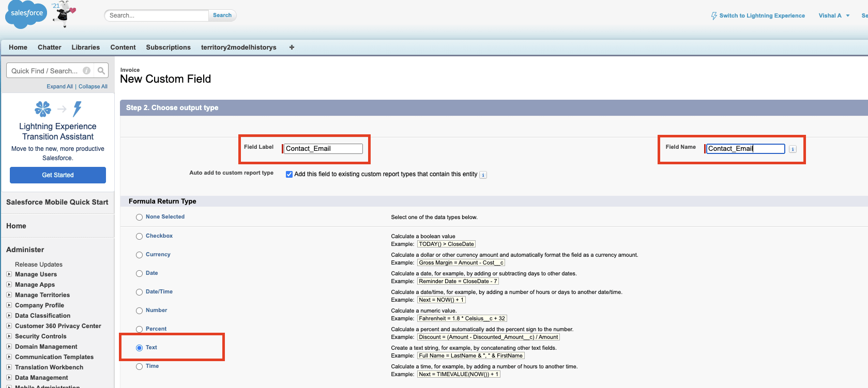Image resolution: width=868 pixels, height=388 pixels.
Task: Click the quick find magnifier icon
Action: (101, 71)
